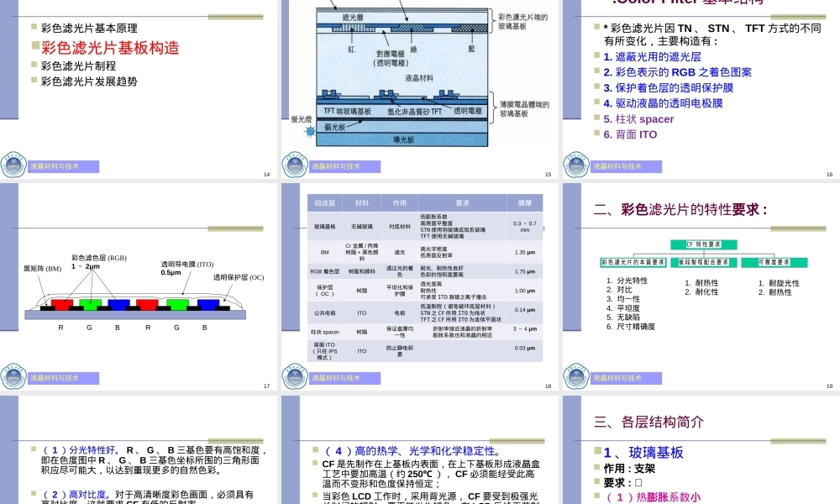
Task: Click list item 3. 保护着色层的透明保护膜
Action: pos(668,88)
